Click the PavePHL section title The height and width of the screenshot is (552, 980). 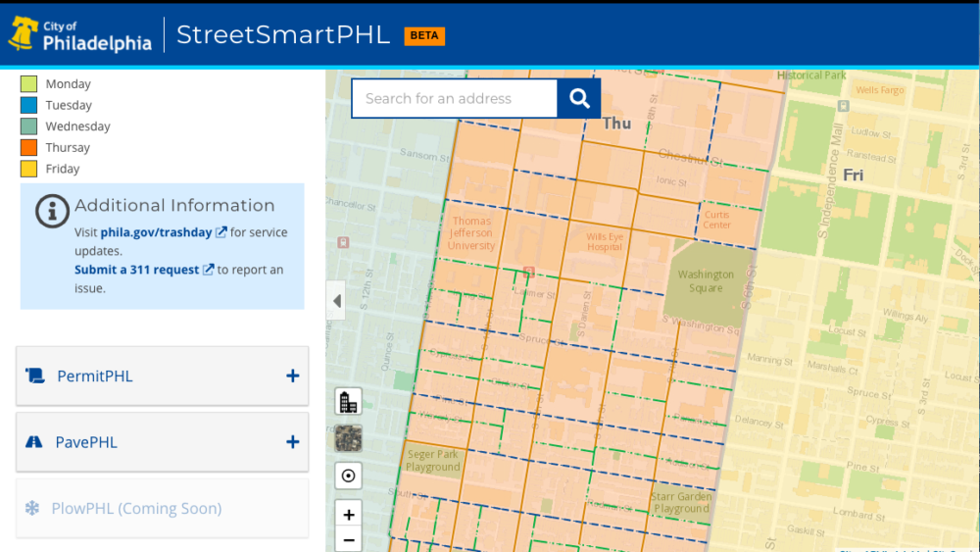point(85,442)
